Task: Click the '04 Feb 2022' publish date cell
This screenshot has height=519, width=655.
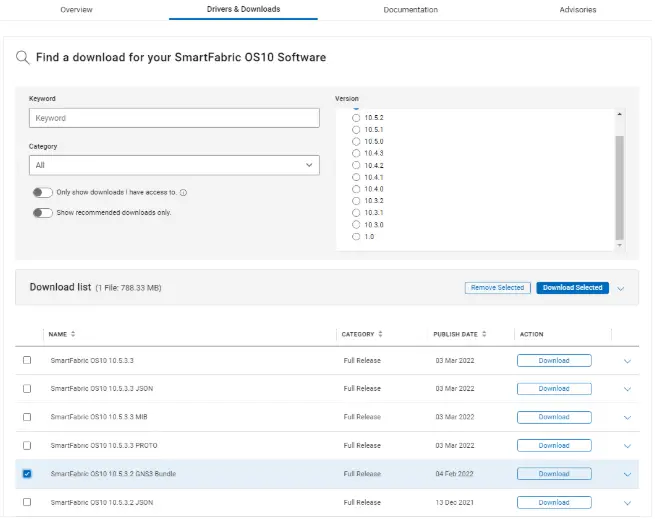Action: pos(454,474)
